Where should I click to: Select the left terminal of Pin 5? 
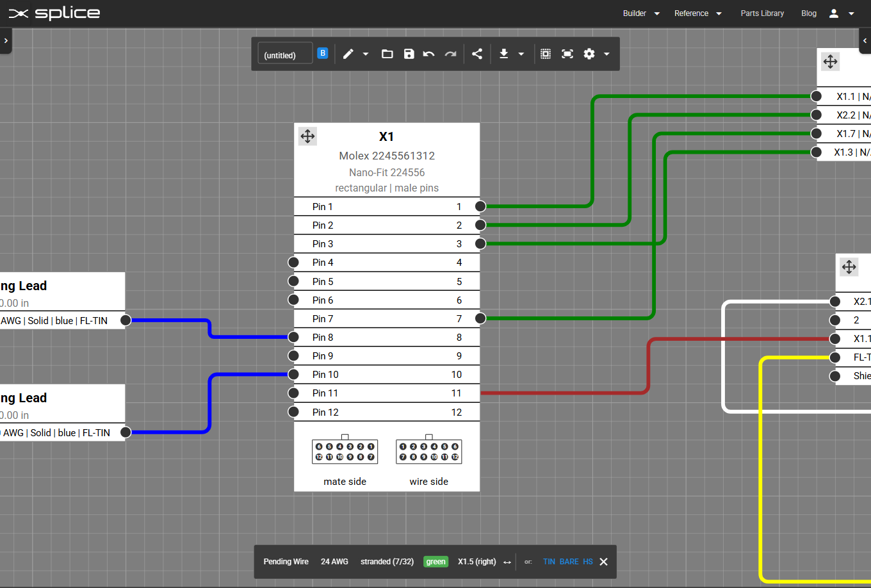click(294, 281)
